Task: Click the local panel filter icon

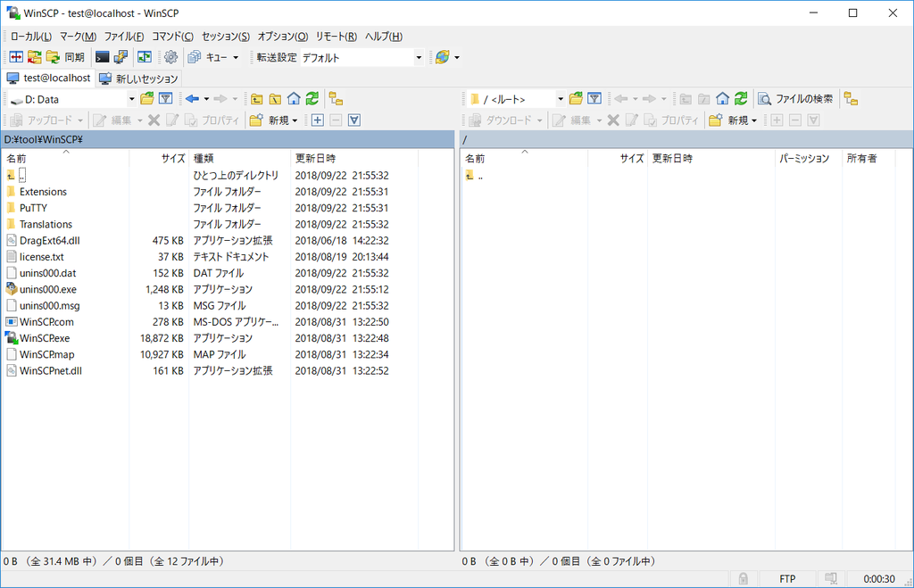Action: 165,98
